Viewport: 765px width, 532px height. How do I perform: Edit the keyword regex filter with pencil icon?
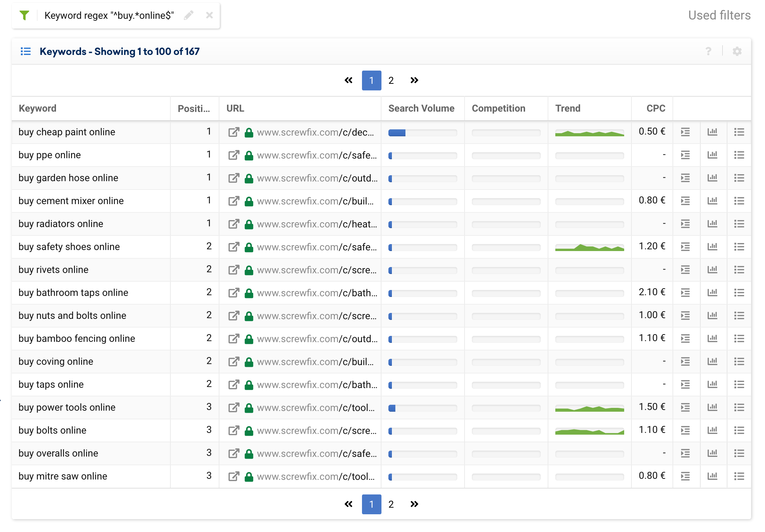[x=188, y=15]
